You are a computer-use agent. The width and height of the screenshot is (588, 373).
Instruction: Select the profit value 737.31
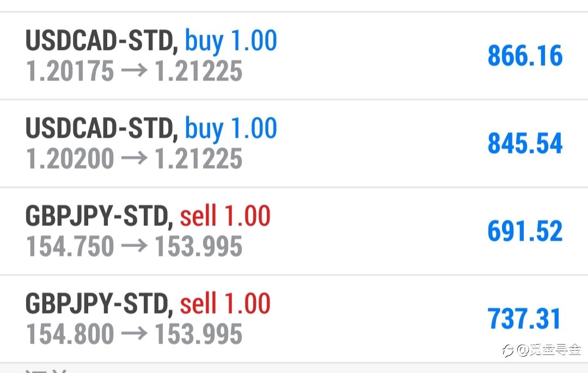[524, 319]
